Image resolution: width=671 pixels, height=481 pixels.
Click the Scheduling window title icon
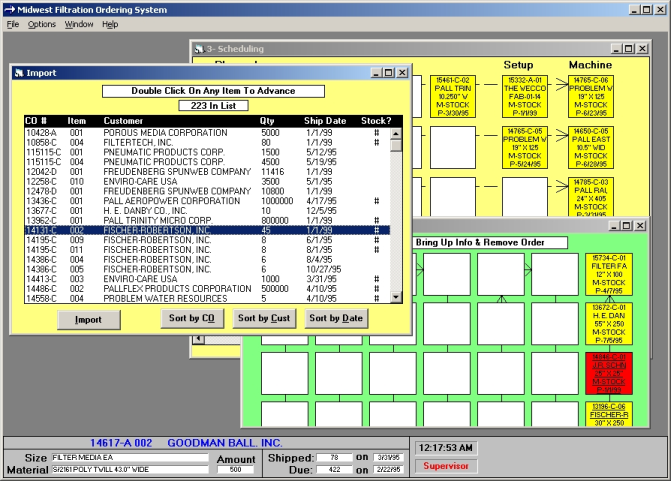click(x=200, y=48)
